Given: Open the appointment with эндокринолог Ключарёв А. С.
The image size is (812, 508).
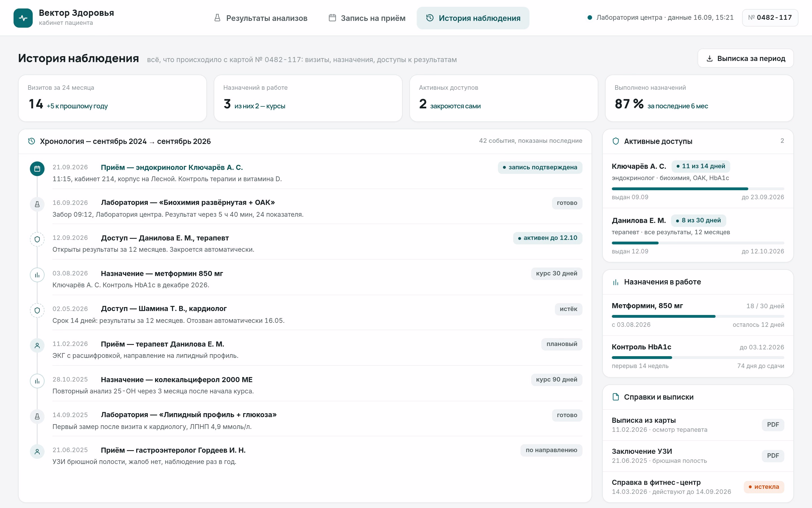Looking at the screenshot, I should click(x=172, y=167).
